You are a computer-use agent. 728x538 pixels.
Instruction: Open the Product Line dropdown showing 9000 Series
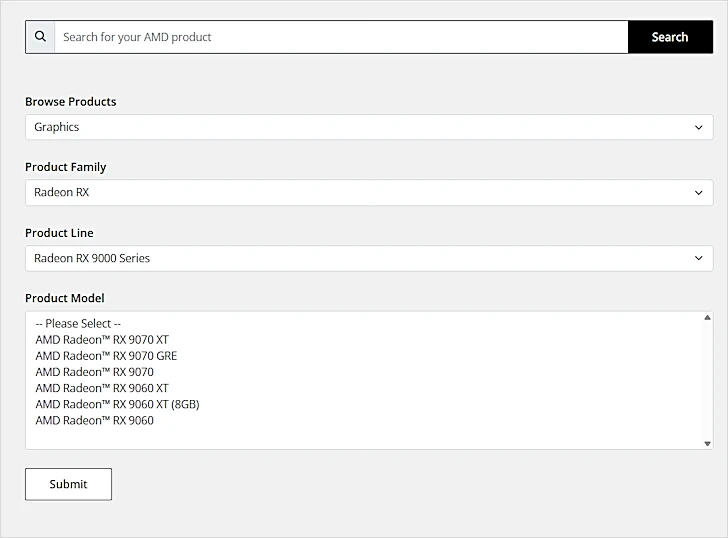coord(369,258)
